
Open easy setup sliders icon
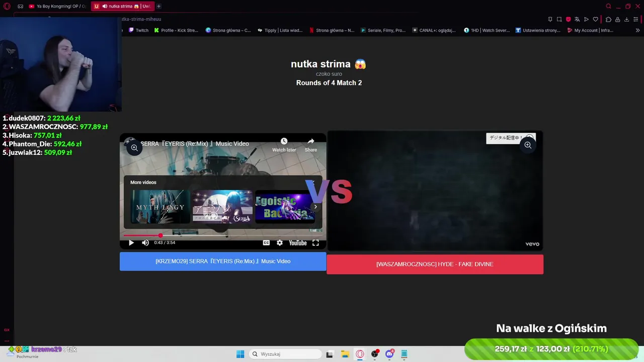click(x=636, y=19)
